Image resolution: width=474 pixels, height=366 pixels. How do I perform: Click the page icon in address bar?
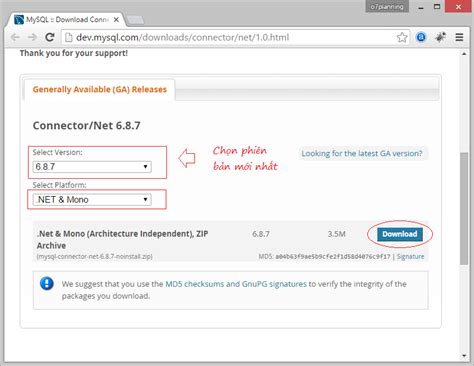69,37
